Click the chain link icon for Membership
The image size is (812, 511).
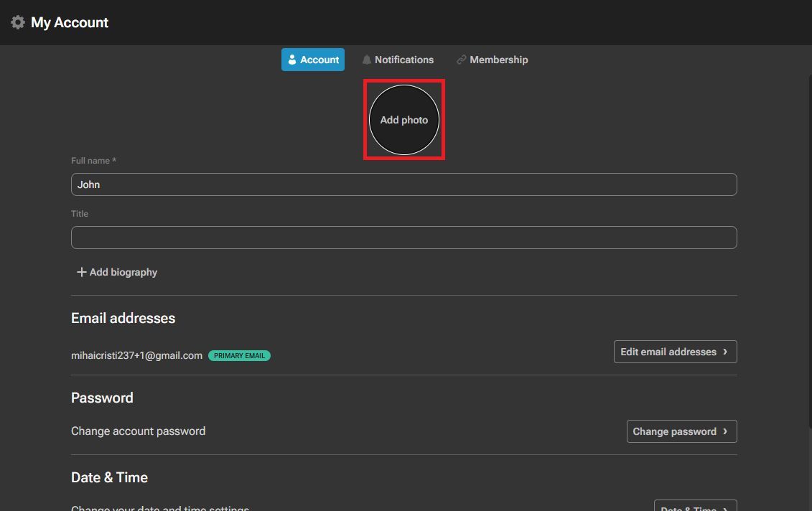[x=462, y=60]
